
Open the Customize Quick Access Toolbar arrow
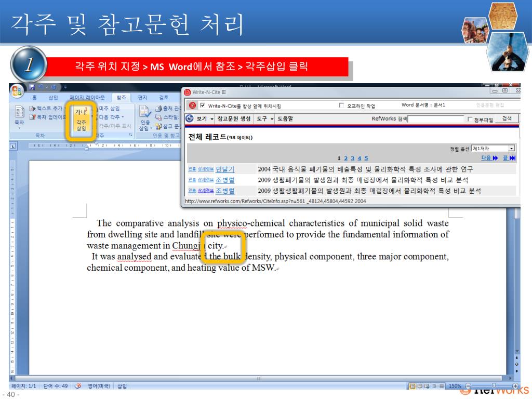pyautogui.click(x=65, y=87)
